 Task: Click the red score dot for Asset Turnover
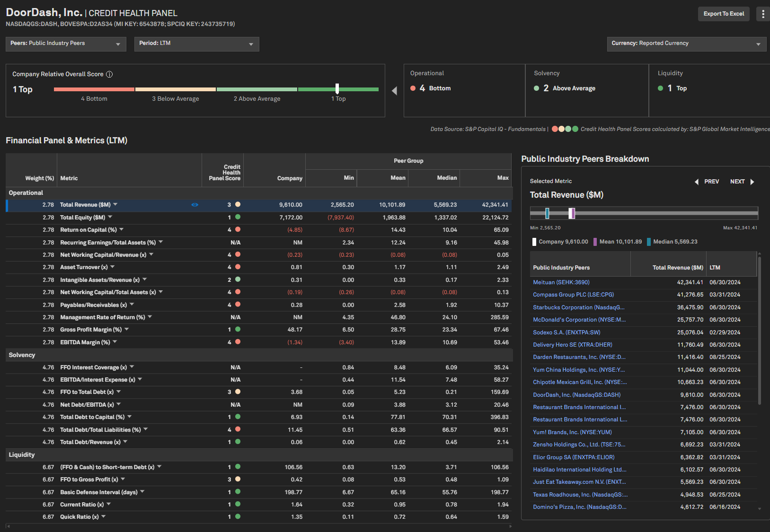[238, 267]
